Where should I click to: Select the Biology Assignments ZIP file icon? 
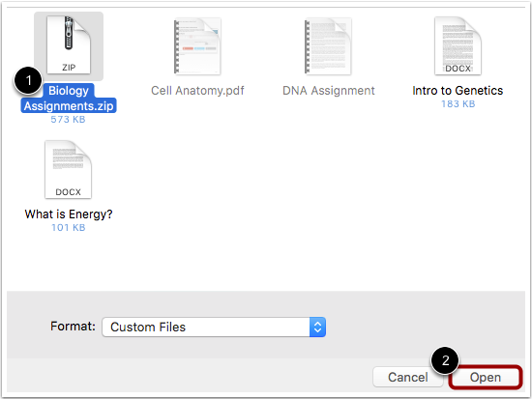pyautogui.click(x=69, y=45)
